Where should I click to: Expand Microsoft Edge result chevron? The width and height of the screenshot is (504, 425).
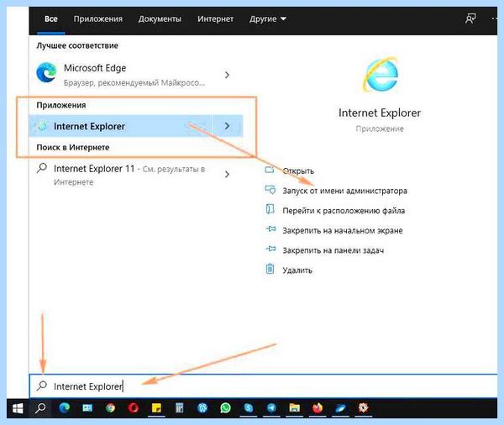click(x=228, y=75)
